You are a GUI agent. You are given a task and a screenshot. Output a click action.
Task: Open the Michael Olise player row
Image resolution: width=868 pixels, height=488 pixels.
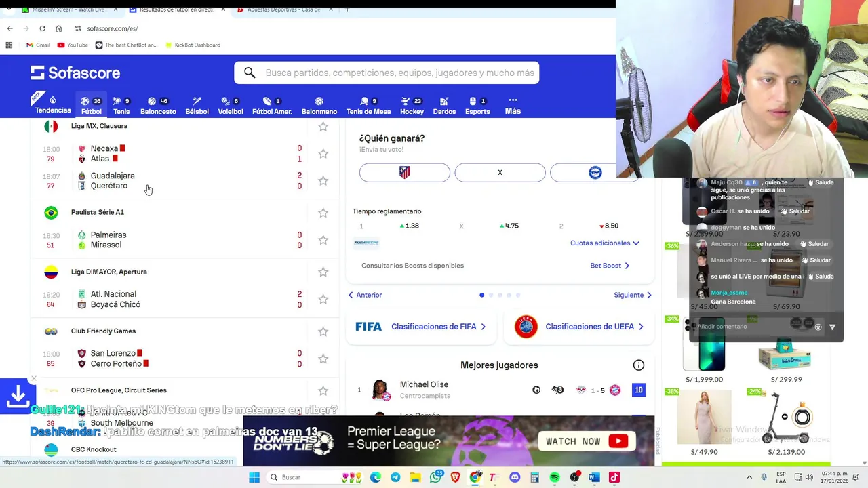click(x=500, y=390)
